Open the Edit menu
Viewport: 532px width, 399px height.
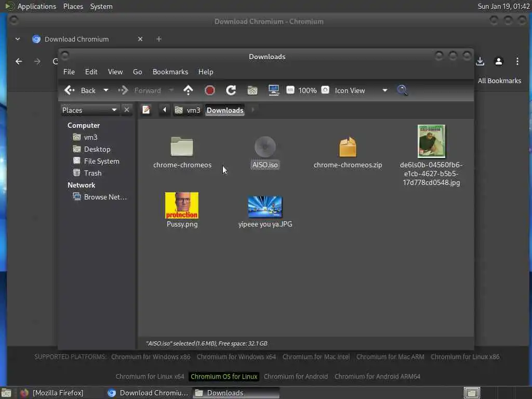[91, 72]
